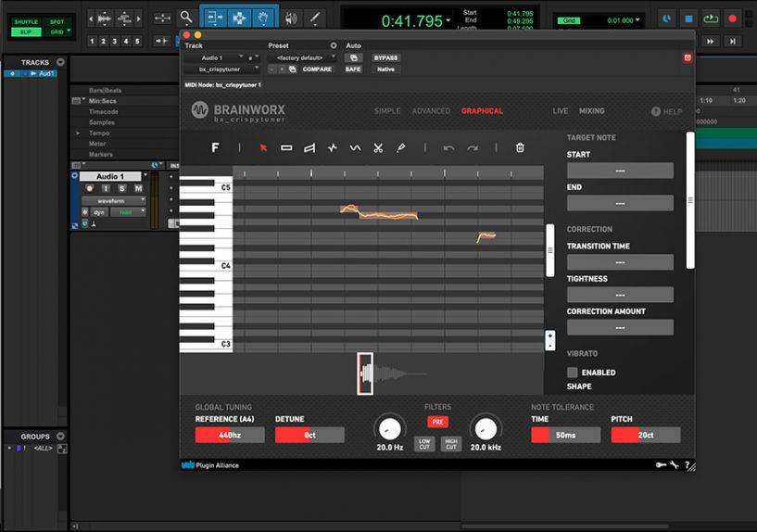The image size is (757, 532).
Task: Select the Pro Tools Grabber hand tool
Action: (x=264, y=18)
